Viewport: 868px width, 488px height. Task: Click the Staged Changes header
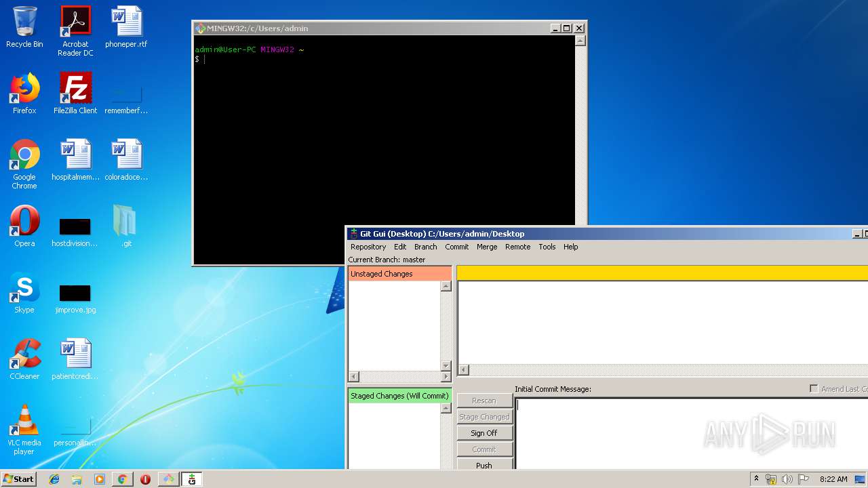coord(399,396)
